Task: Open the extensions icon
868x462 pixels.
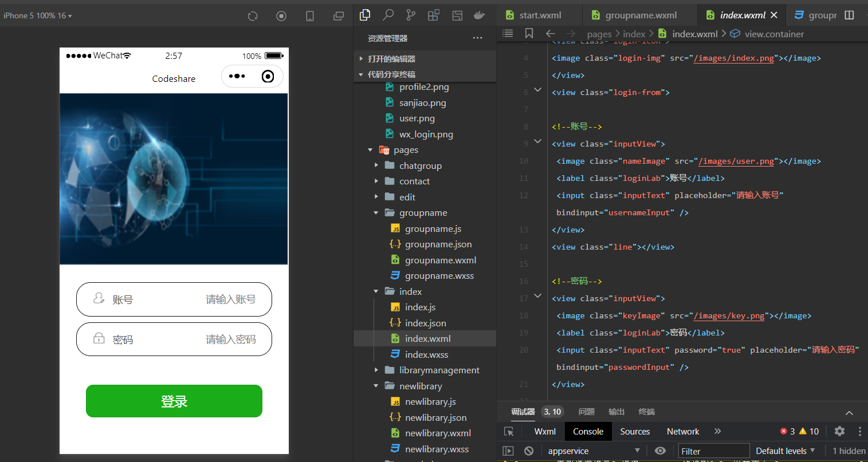Action: 434,15
